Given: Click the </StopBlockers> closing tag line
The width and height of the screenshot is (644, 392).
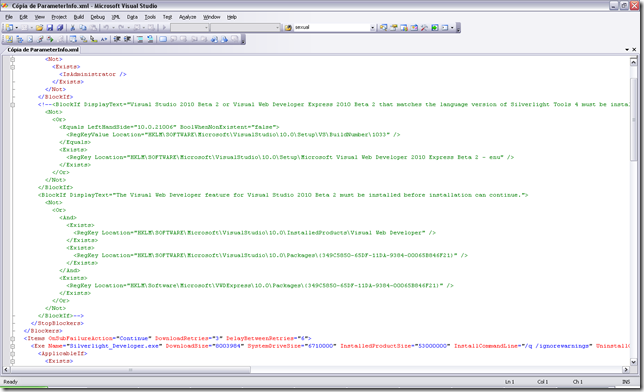Looking at the screenshot, I should pyautogui.click(x=57, y=323).
